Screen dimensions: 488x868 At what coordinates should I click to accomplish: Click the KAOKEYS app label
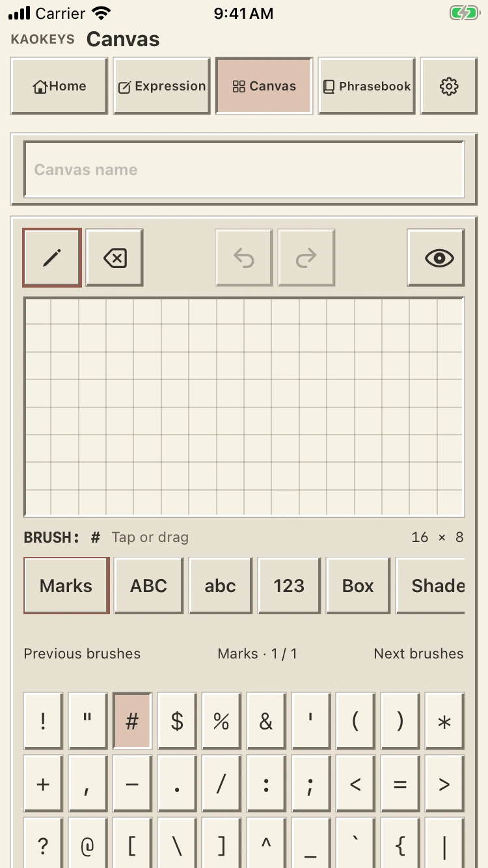(43, 40)
